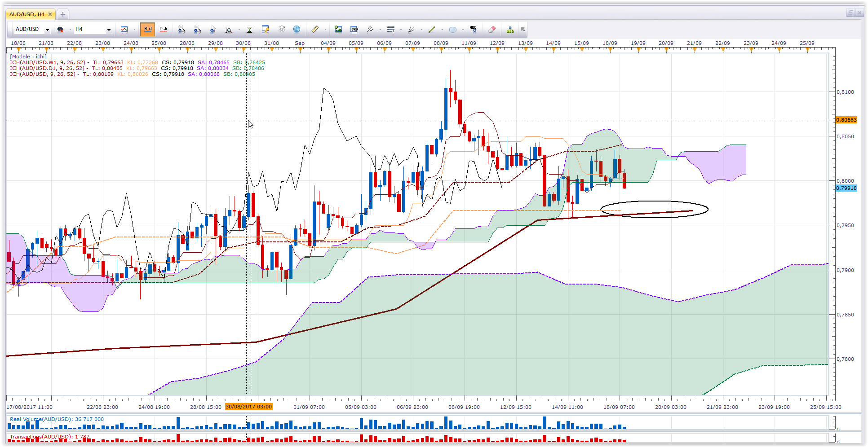
Task: Open the H4 timeframe dropdown
Action: click(93, 29)
